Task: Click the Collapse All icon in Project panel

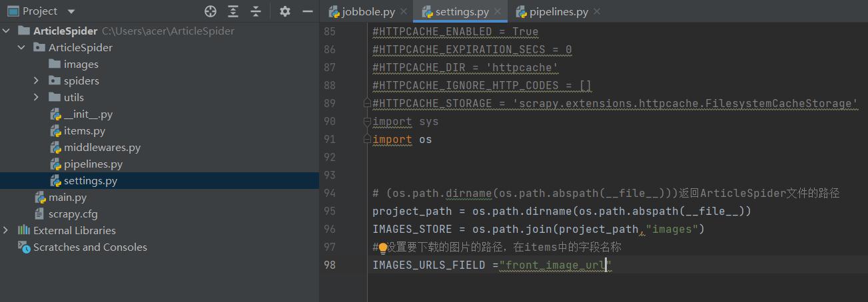Action: [256, 11]
